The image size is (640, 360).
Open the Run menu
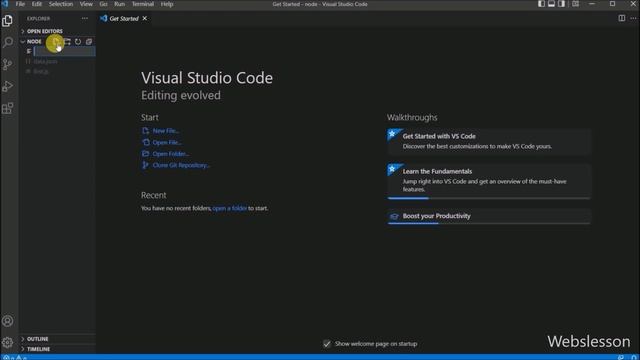point(119,4)
